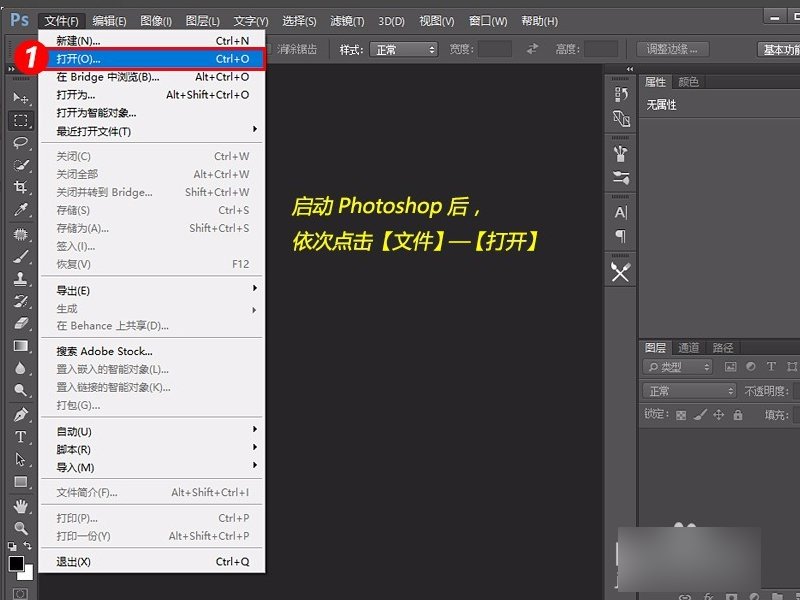800x600 pixels.
Task: Toggle lock position with the move lock icon
Action: click(720, 416)
